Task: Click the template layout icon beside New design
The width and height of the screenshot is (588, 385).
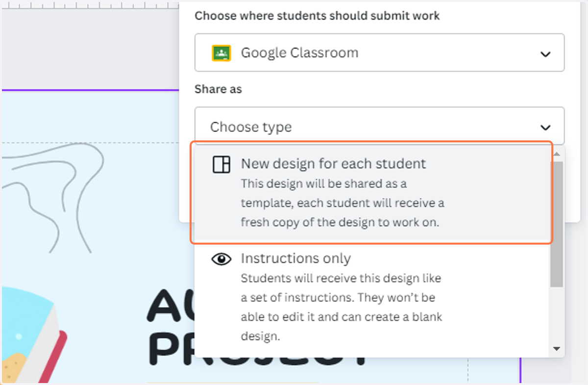Action: click(221, 164)
